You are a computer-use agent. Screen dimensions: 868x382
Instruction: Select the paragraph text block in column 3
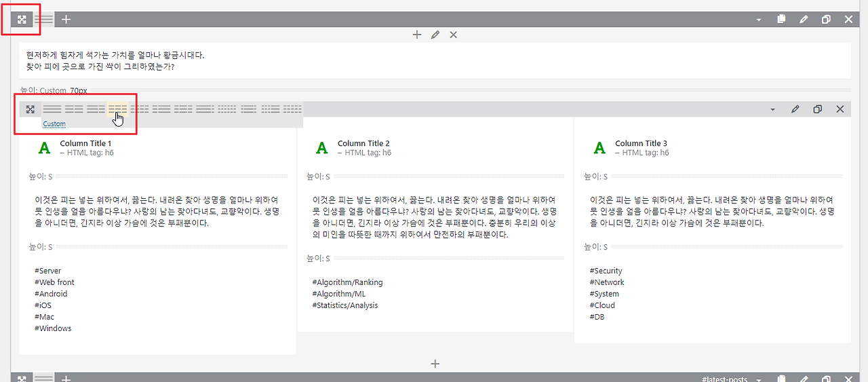pyautogui.click(x=713, y=211)
